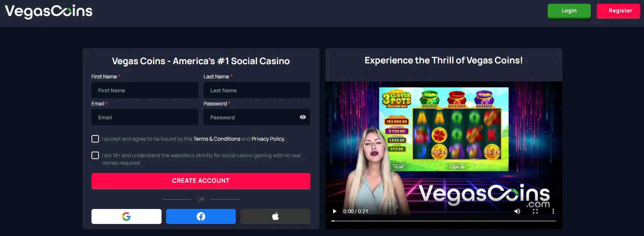Play the Vegas Coins promo video
Image resolution: width=644 pixels, height=236 pixels.
tap(334, 211)
